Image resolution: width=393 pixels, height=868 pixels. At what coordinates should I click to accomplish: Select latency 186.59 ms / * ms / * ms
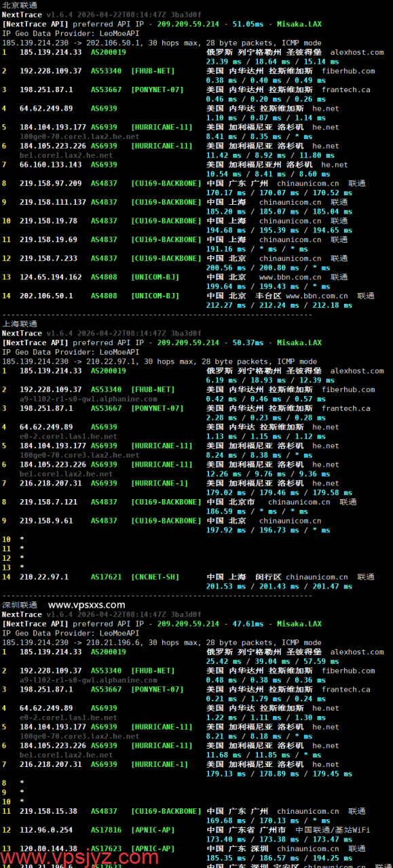coord(257,511)
